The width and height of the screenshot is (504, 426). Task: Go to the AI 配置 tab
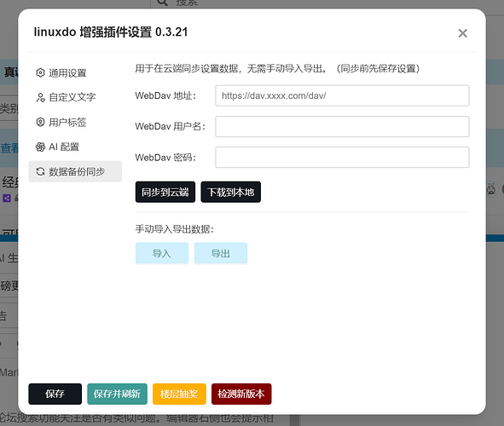click(x=75, y=147)
